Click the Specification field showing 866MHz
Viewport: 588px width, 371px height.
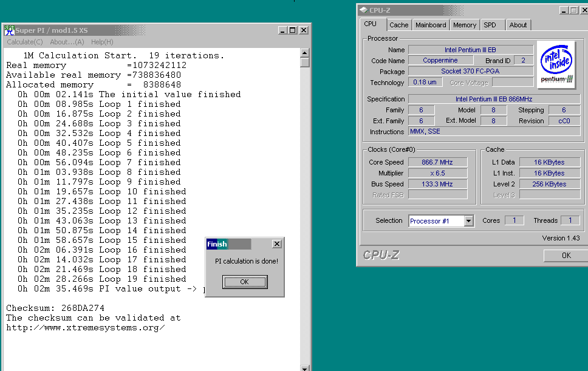(494, 99)
